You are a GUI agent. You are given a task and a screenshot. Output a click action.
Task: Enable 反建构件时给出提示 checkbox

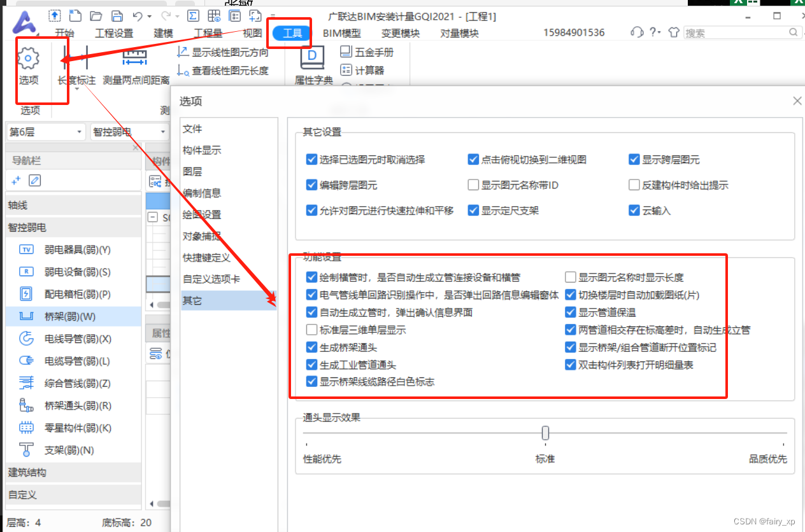[x=634, y=185]
